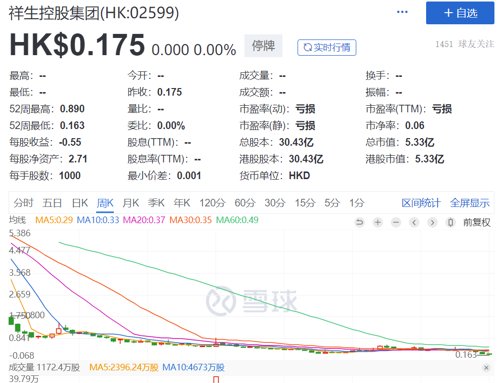Toggle the MA60 moving average legend

pyautogui.click(x=237, y=220)
